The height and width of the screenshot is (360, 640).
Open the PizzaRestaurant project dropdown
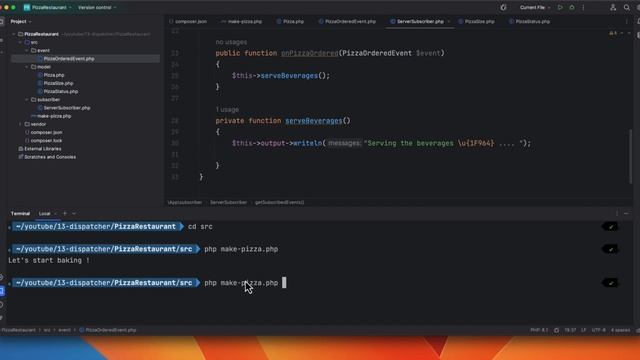click(48, 7)
